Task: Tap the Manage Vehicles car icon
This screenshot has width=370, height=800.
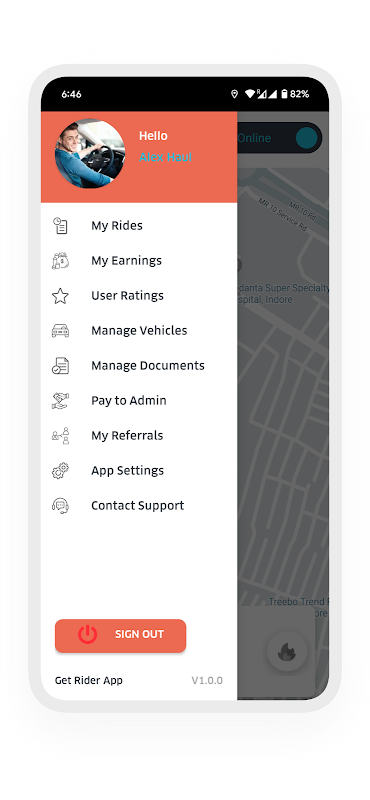Action: 60,331
